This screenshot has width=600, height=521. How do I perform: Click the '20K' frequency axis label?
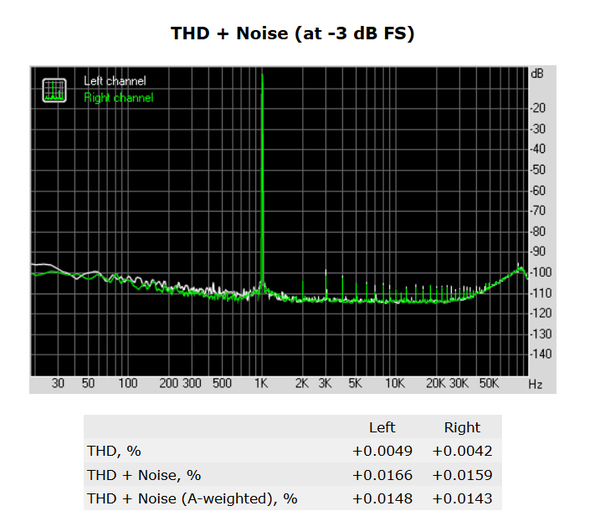(x=436, y=383)
